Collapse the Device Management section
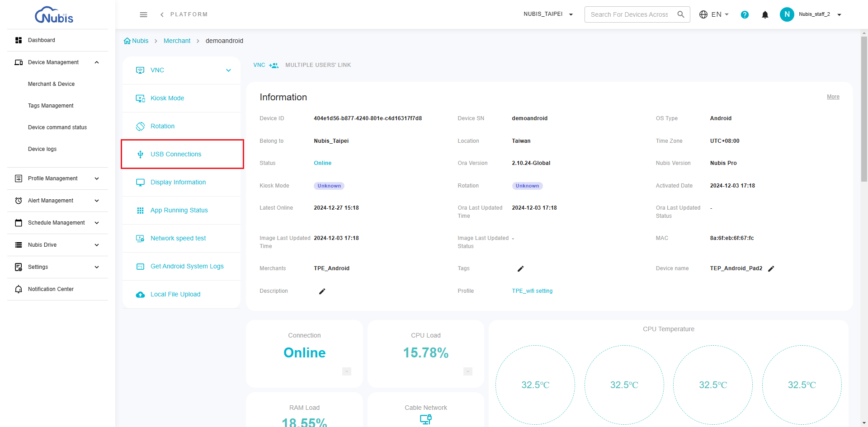Screen dimensions: 868x427 (97, 62)
